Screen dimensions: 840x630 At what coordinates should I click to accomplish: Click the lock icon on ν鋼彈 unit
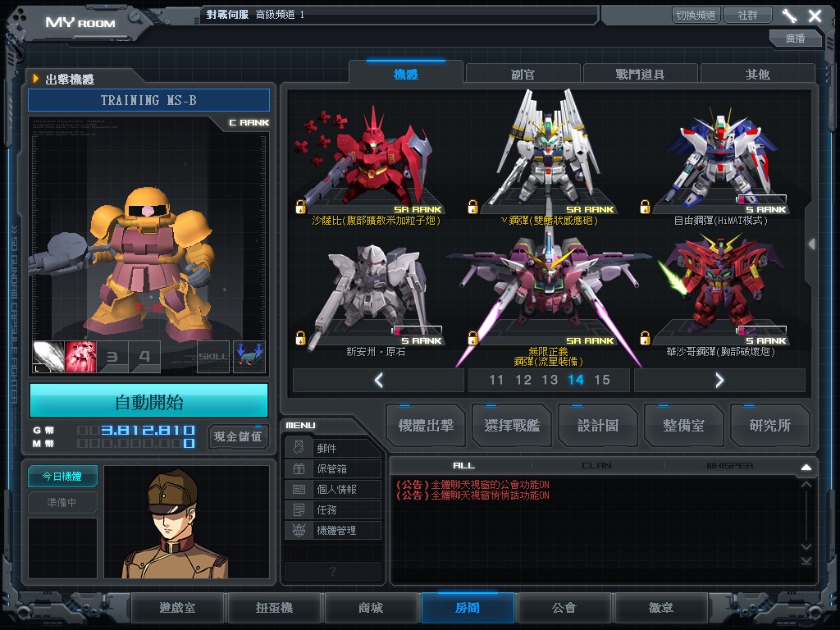472,206
